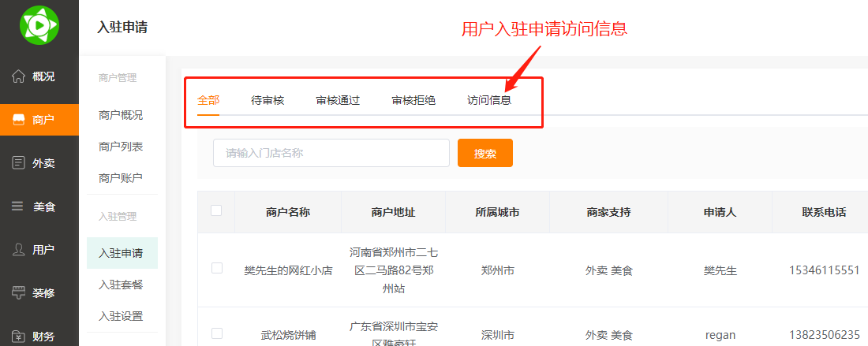Viewport: 868px width, 346px height.
Task: Switch to the 待审核 tab
Action: click(268, 101)
